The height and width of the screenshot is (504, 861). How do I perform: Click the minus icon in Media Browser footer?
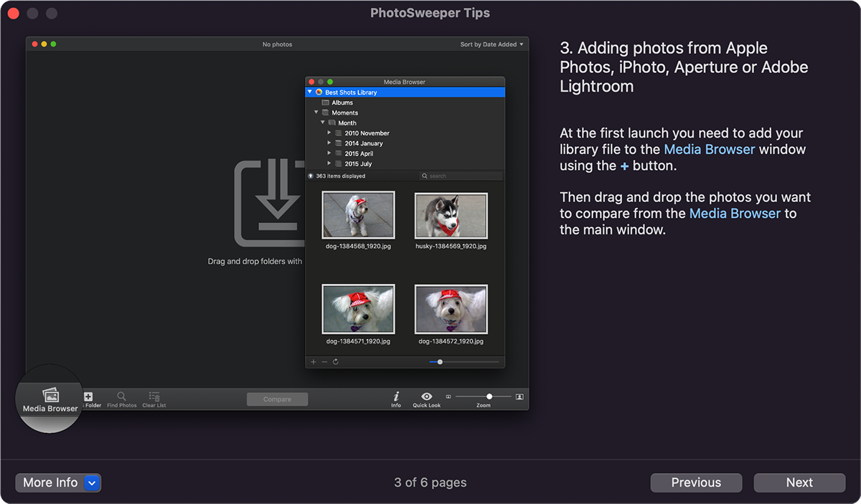click(x=324, y=362)
